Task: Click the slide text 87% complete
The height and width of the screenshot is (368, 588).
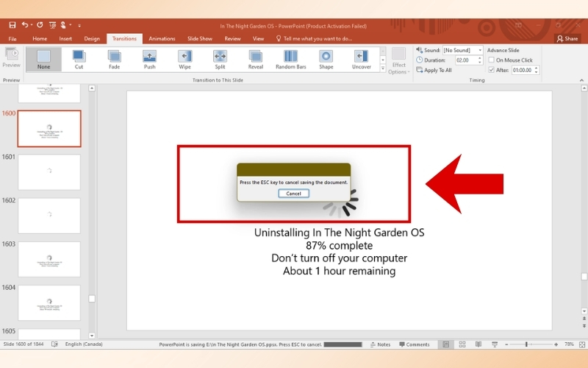Action: [x=339, y=246]
